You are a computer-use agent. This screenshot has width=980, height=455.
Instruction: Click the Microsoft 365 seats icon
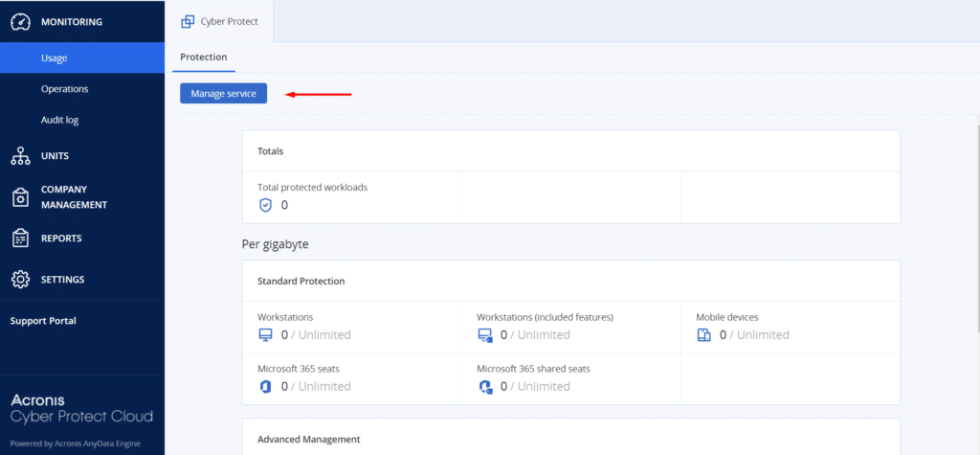coord(266,386)
